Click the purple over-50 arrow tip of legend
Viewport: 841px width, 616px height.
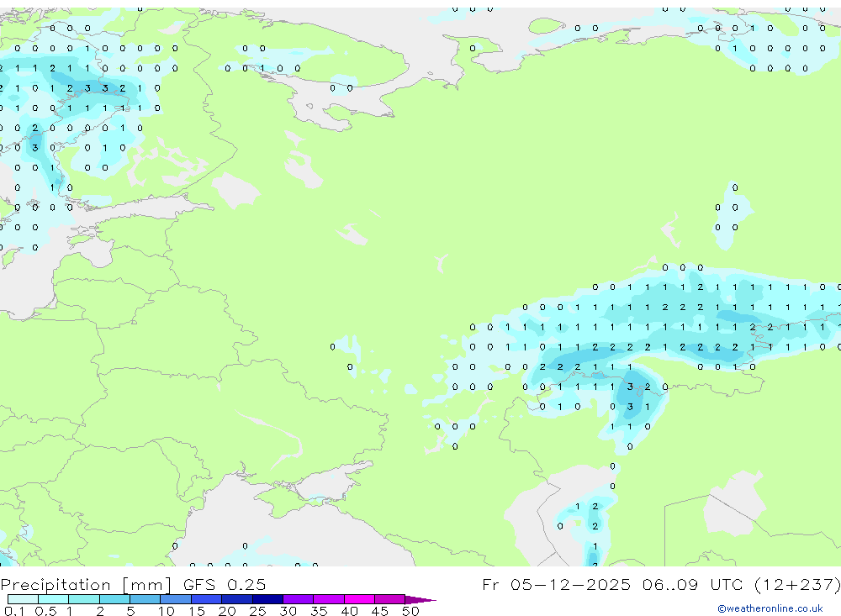pyautogui.click(x=420, y=600)
